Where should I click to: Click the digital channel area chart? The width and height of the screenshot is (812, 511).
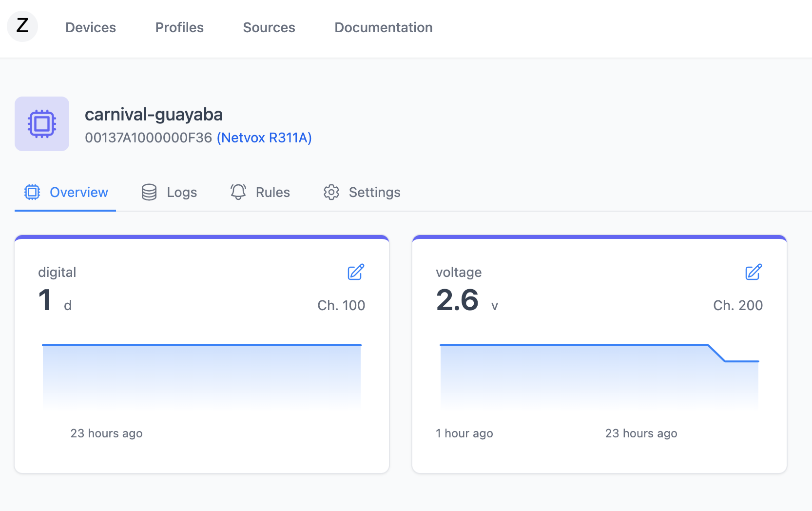(202, 375)
